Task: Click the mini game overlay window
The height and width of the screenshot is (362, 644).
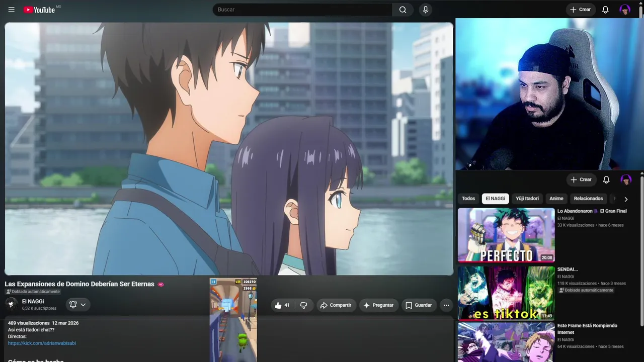Action: [233, 320]
